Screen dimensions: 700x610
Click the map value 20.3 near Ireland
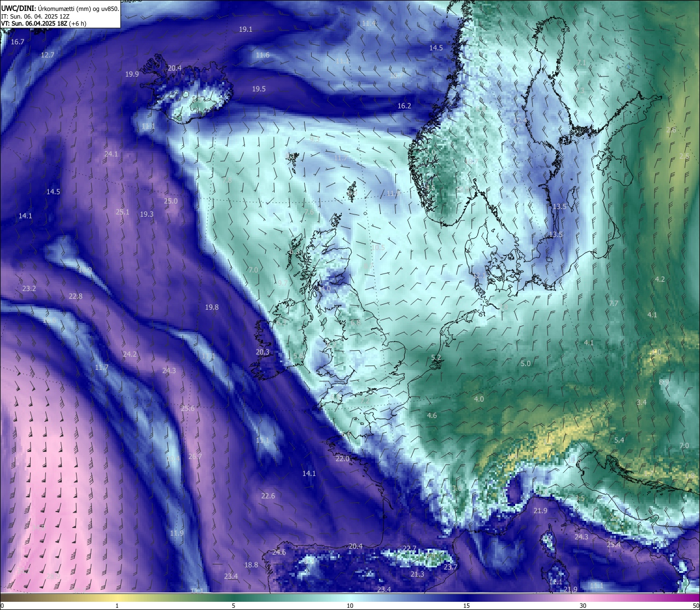pos(262,352)
